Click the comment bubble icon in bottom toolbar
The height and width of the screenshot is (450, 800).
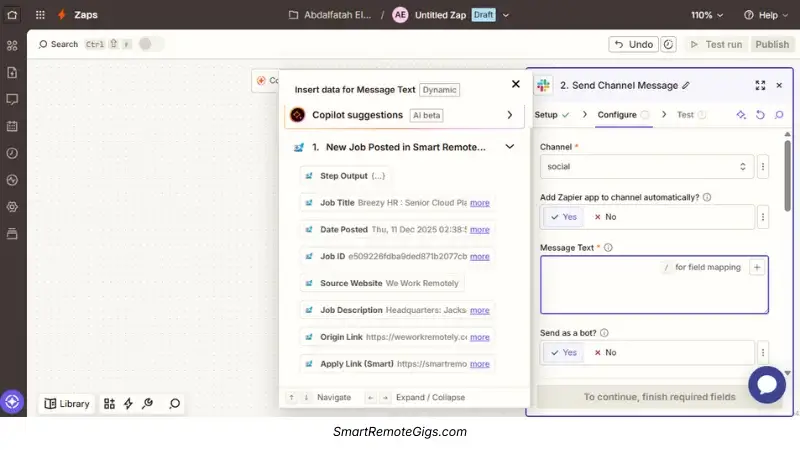(174, 404)
